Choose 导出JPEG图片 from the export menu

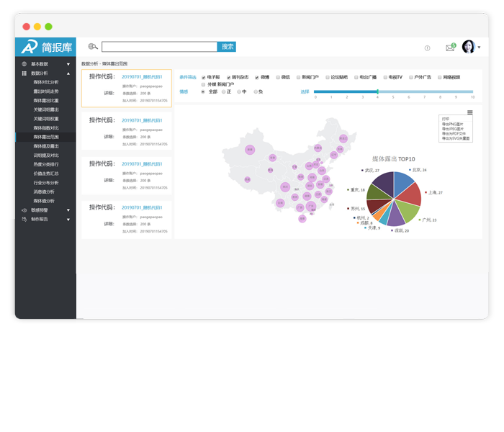pyautogui.click(x=453, y=129)
